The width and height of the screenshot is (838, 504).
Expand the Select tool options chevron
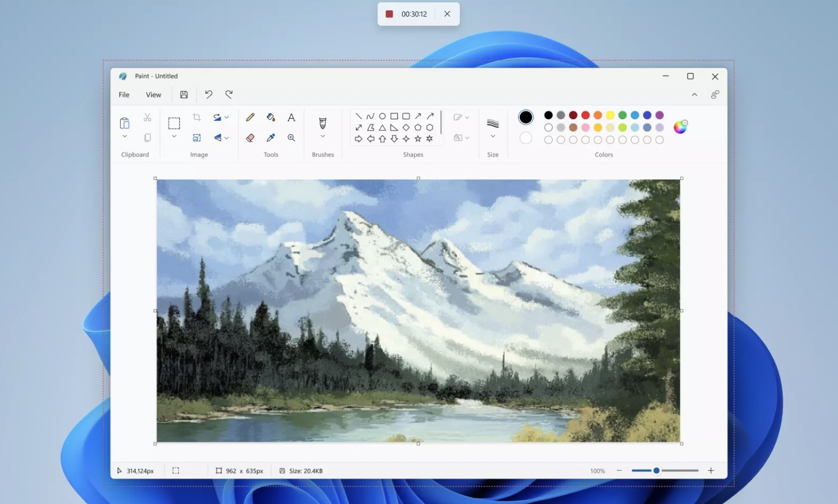[174, 137]
